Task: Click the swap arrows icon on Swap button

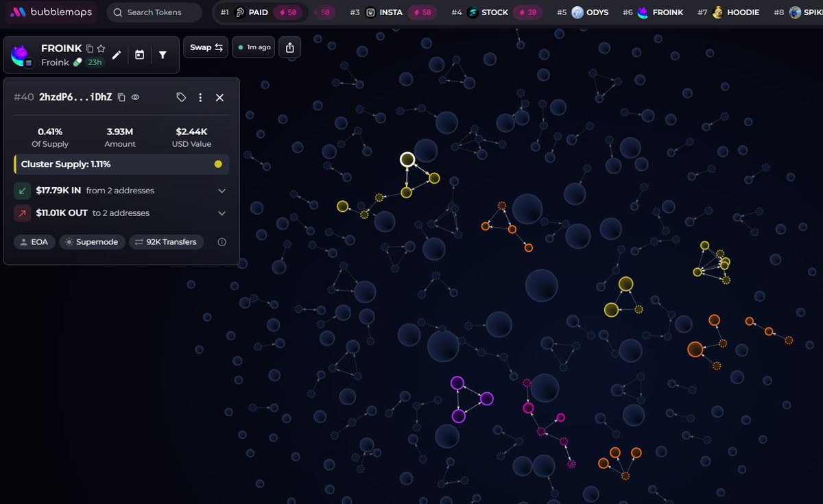Action: [219, 47]
